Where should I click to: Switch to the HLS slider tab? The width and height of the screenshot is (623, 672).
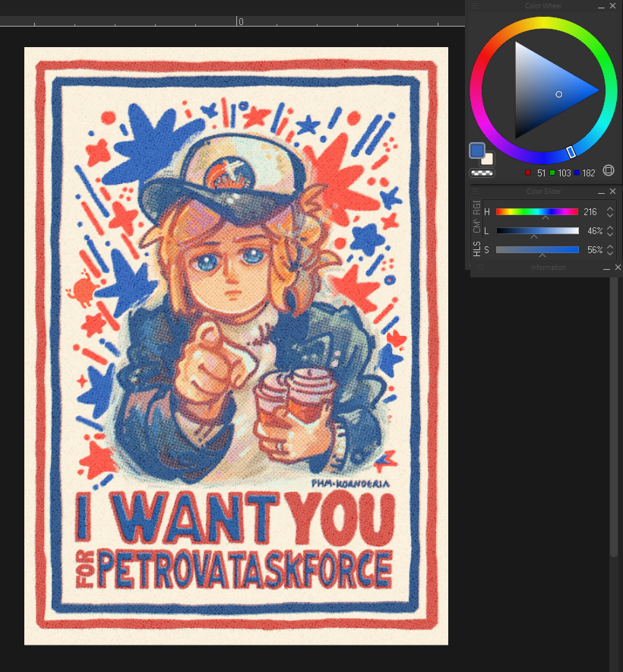476,249
